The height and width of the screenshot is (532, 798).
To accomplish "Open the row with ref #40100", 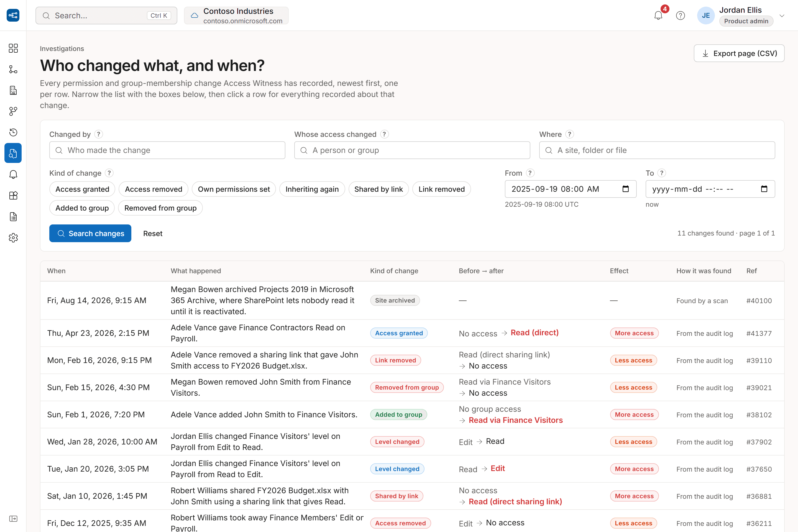I will click(x=412, y=300).
